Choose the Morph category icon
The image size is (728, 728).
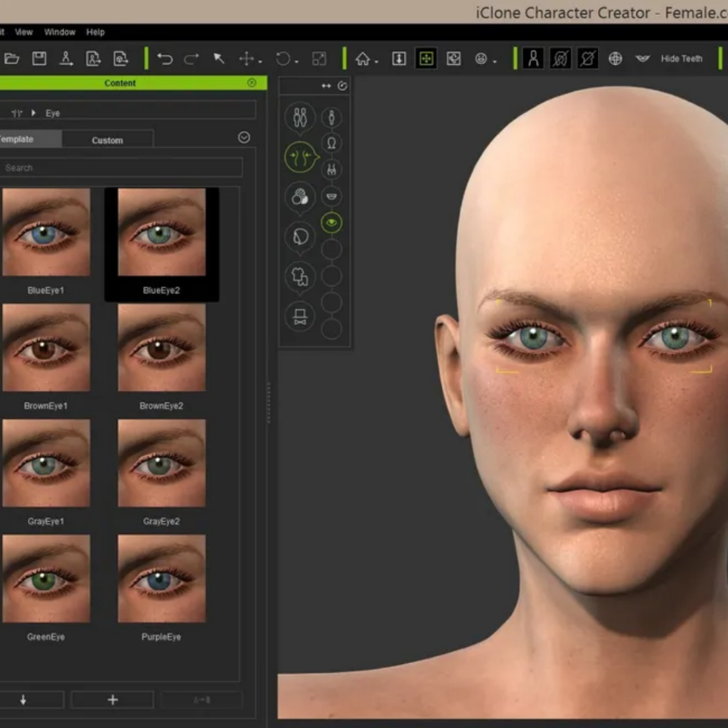tap(301, 157)
